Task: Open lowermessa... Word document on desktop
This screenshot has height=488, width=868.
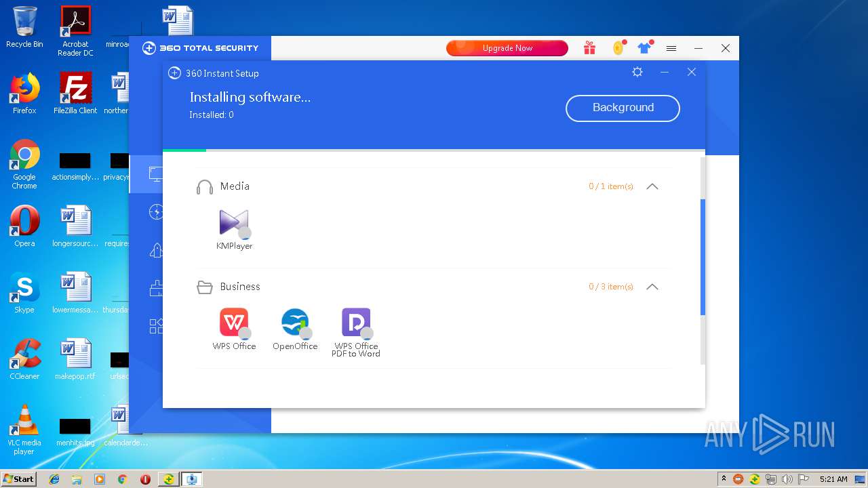Action: (x=75, y=293)
